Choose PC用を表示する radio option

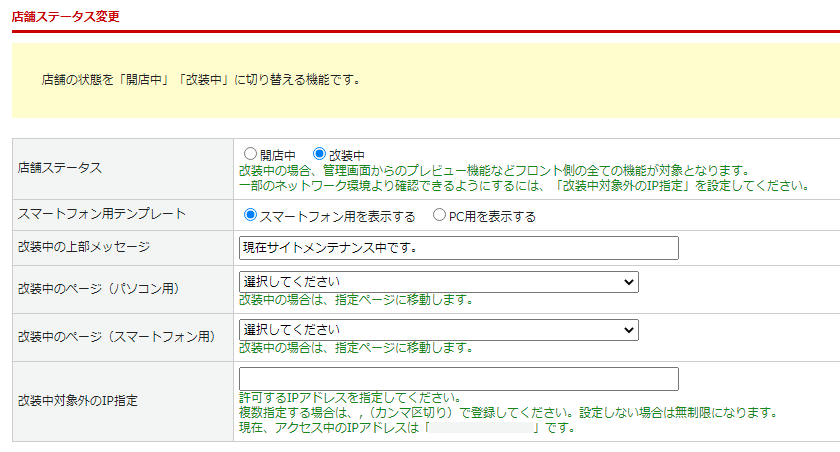pos(439,215)
